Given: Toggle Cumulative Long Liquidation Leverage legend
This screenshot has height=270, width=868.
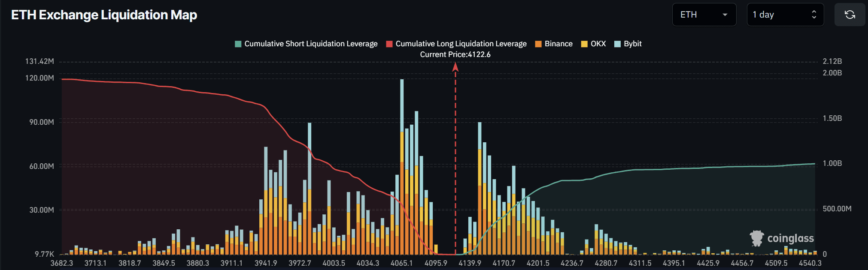Looking at the screenshot, I should tap(461, 44).
